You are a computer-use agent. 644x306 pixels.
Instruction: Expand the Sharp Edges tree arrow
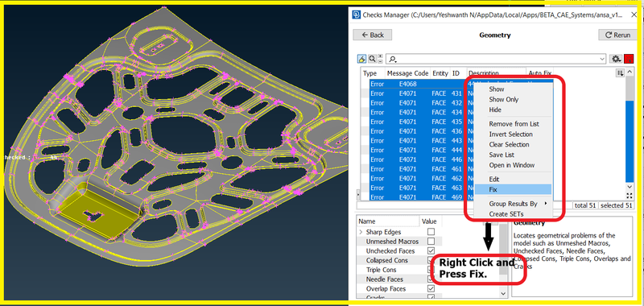(361, 232)
